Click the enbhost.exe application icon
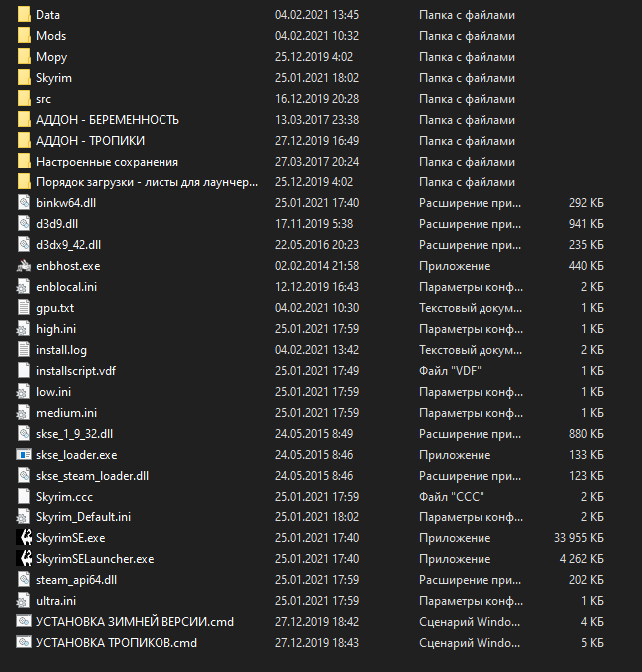 coord(25,266)
